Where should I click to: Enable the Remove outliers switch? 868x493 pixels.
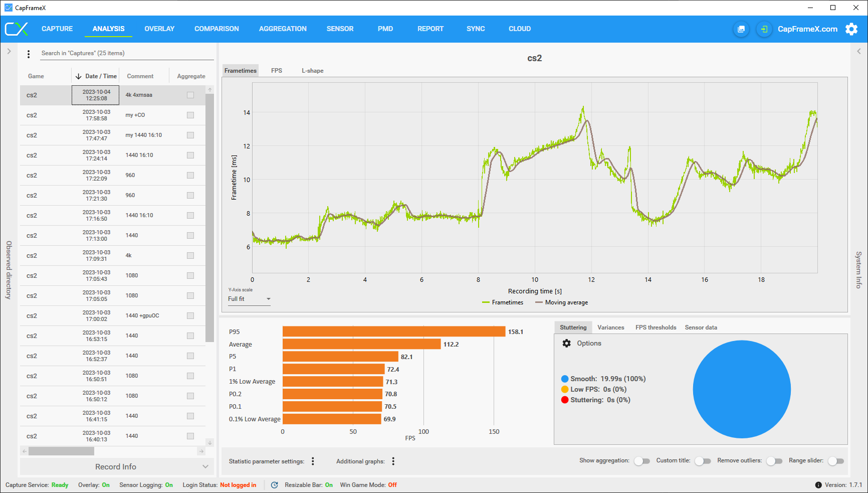click(774, 461)
